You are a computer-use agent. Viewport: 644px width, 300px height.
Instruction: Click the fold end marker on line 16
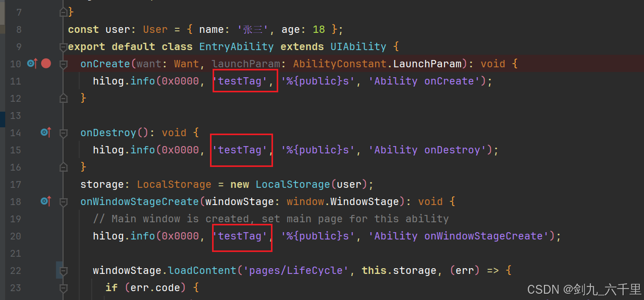click(64, 167)
